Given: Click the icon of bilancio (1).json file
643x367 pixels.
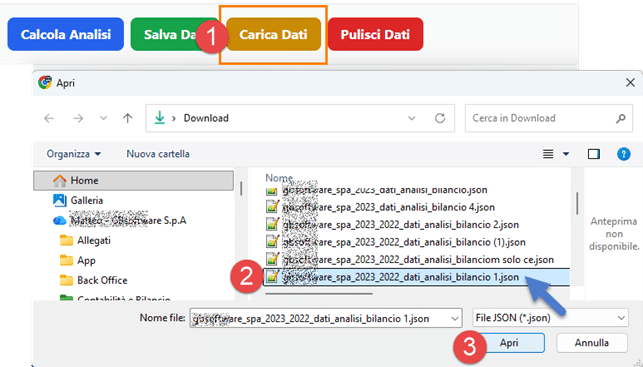Looking at the screenshot, I should coord(272,242).
